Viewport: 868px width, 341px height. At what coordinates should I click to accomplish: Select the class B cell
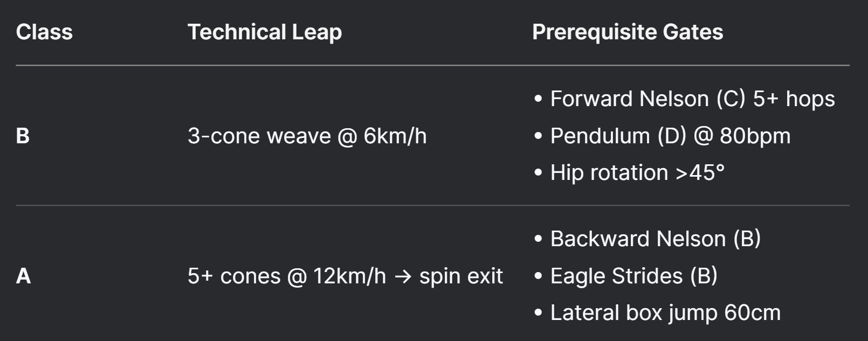(x=23, y=136)
